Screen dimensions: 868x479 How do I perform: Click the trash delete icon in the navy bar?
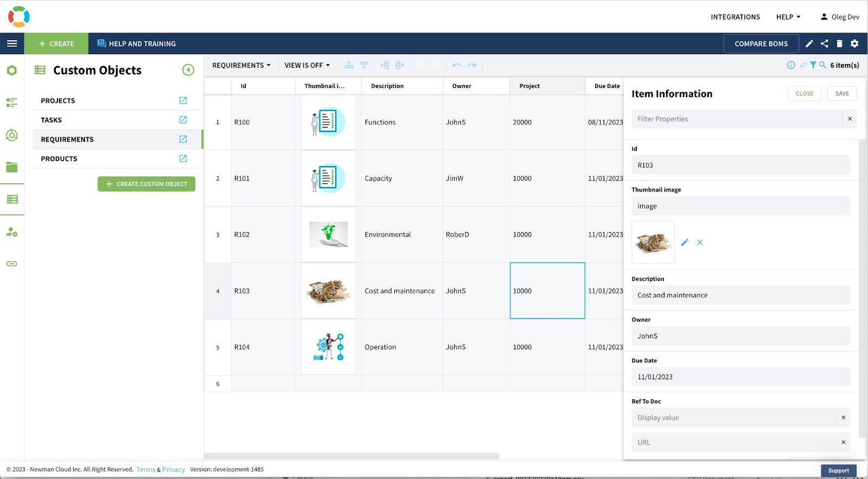pos(839,44)
